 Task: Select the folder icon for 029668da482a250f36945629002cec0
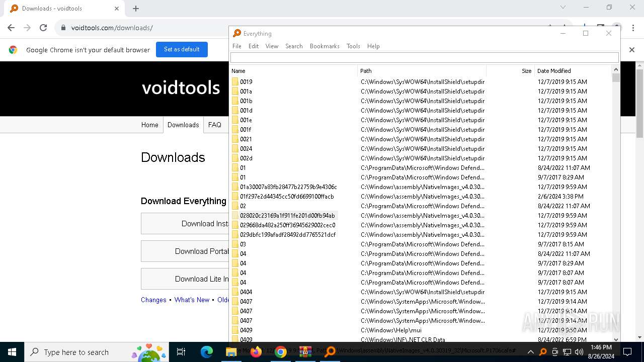click(235, 225)
